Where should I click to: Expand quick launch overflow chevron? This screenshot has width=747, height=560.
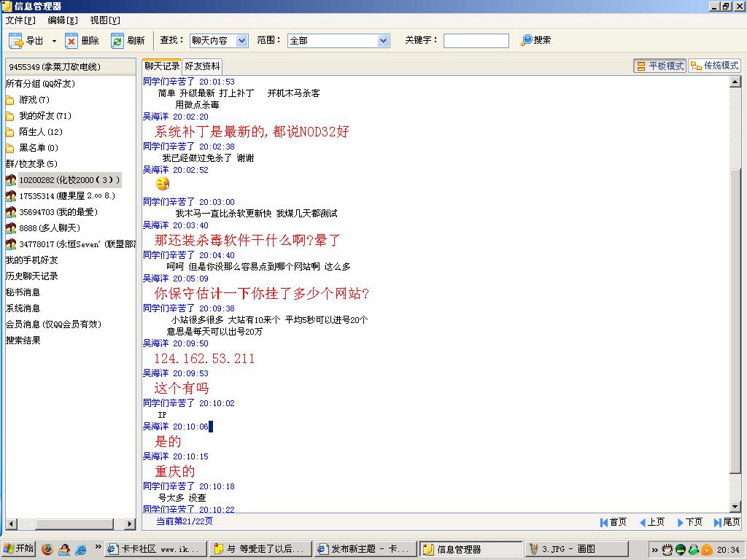click(x=98, y=547)
